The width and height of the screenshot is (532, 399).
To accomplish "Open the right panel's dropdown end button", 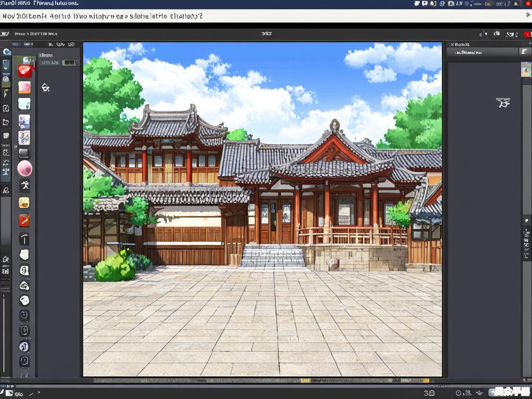I will (524, 52).
